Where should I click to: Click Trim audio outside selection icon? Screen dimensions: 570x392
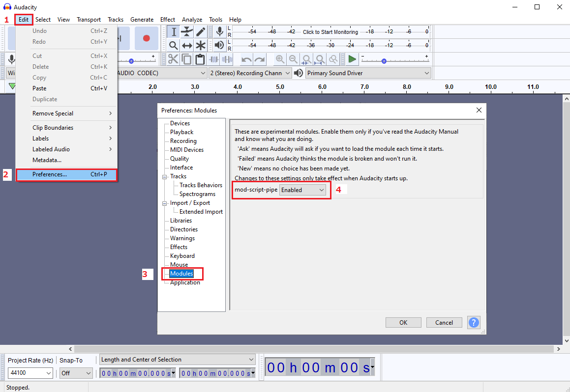click(x=214, y=59)
